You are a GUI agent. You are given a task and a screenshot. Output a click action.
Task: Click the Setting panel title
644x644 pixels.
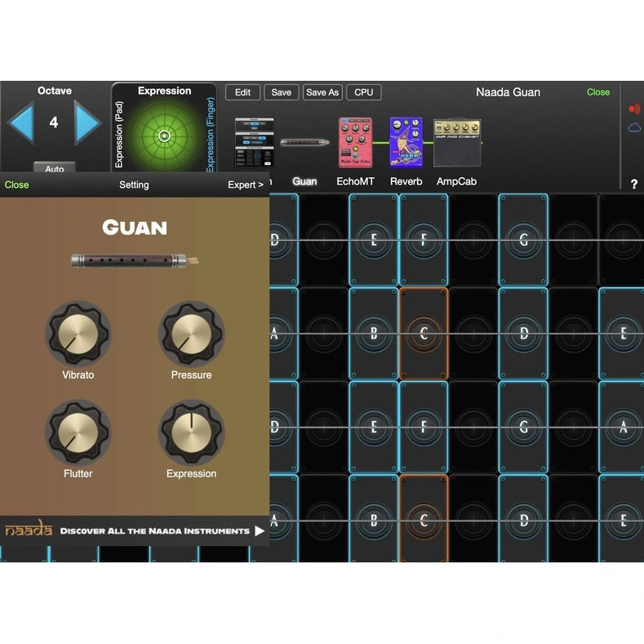coord(134,184)
